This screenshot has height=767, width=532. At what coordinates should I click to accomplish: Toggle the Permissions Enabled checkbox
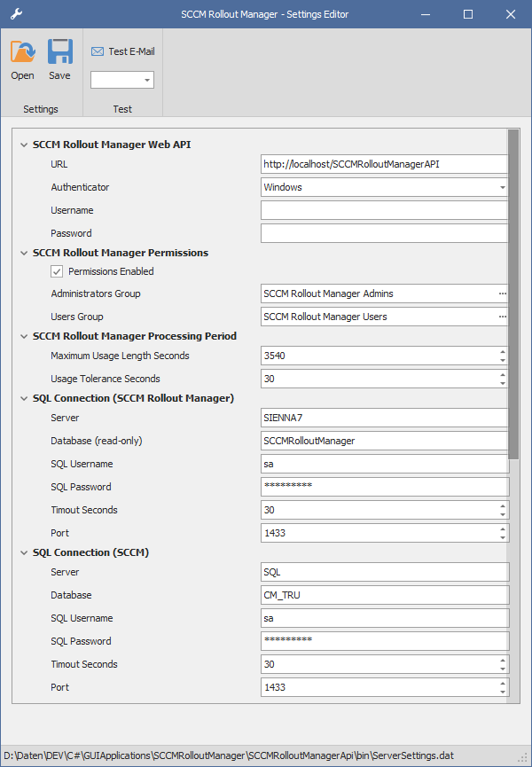click(x=57, y=271)
